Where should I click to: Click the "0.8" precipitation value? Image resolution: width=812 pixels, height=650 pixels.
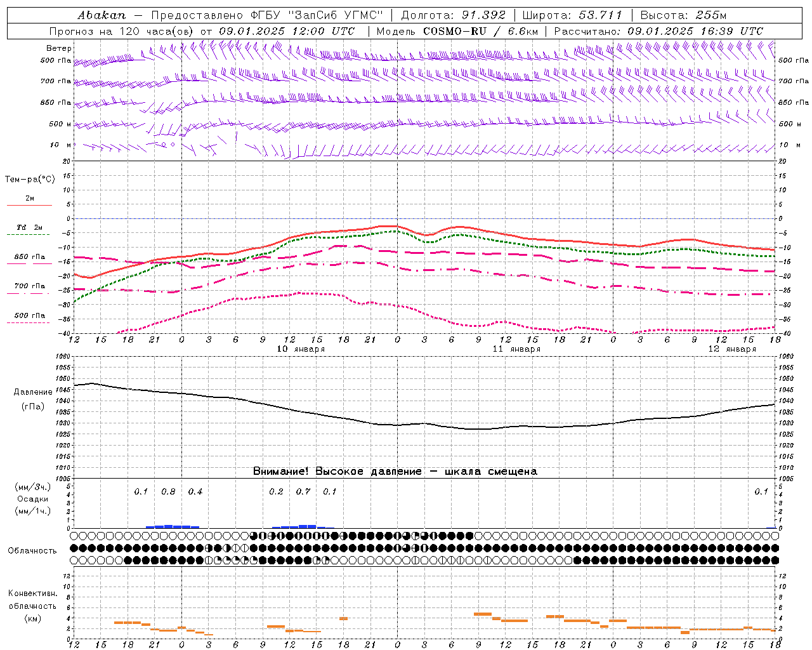[168, 492]
